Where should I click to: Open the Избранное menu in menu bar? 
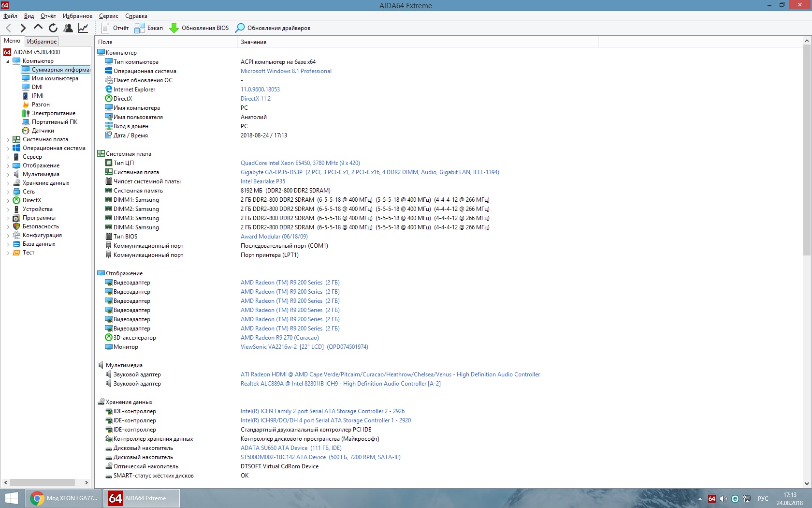[x=77, y=16]
